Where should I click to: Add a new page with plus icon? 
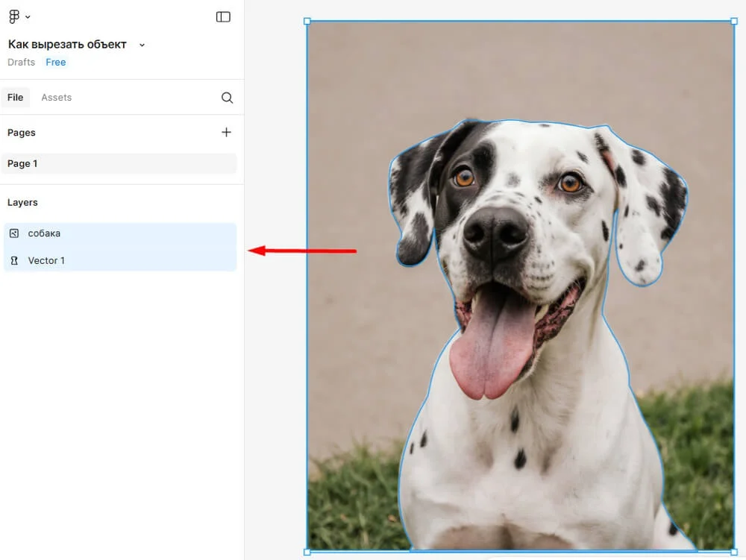(227, 132)
